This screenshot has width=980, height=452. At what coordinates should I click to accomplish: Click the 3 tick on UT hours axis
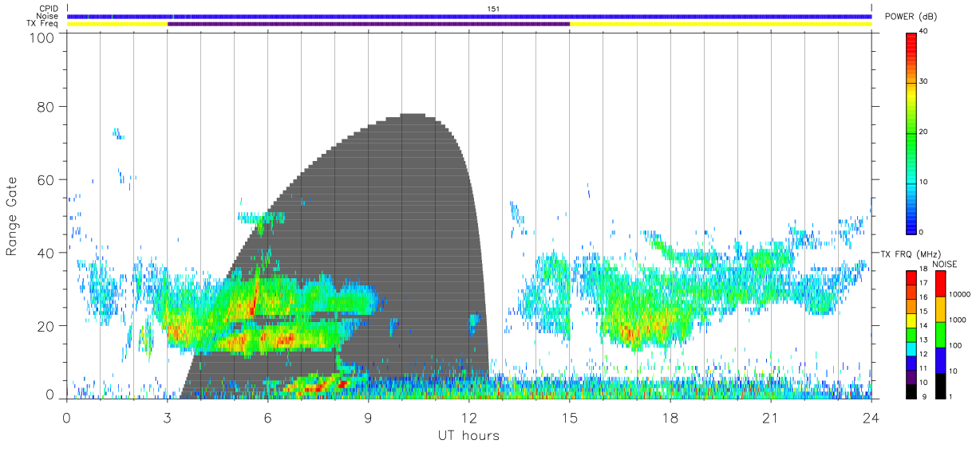click(168, 417)
